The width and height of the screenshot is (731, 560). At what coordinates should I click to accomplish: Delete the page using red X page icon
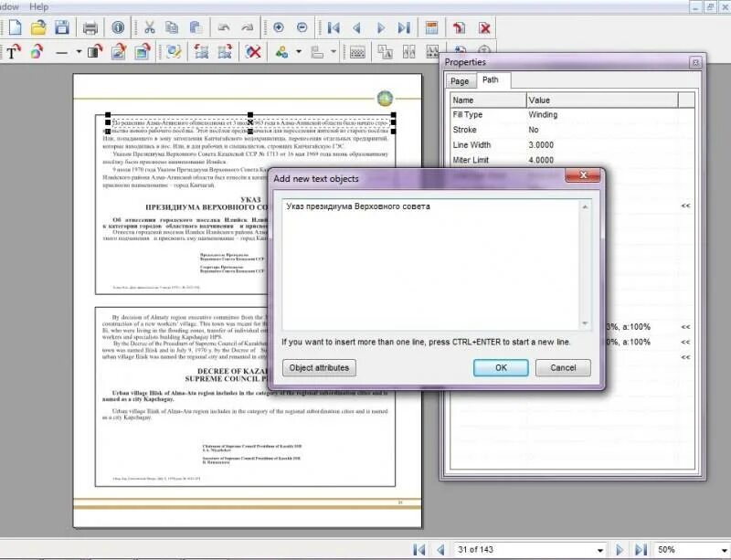pyautogui.click(x=484, y=28)
